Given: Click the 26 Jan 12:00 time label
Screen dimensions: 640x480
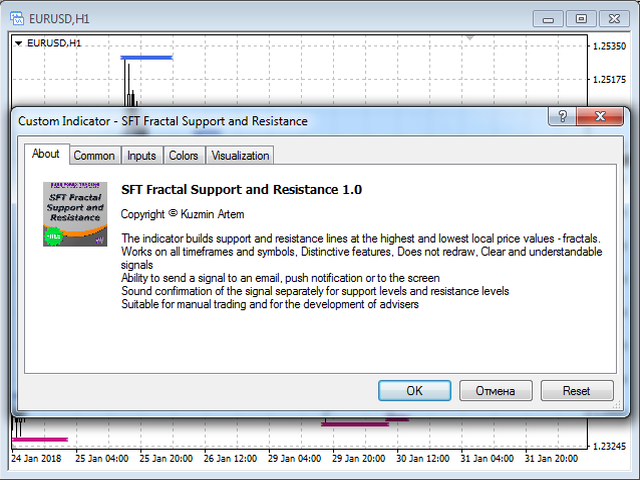Looking at the screenshot, I should (230, 459).
